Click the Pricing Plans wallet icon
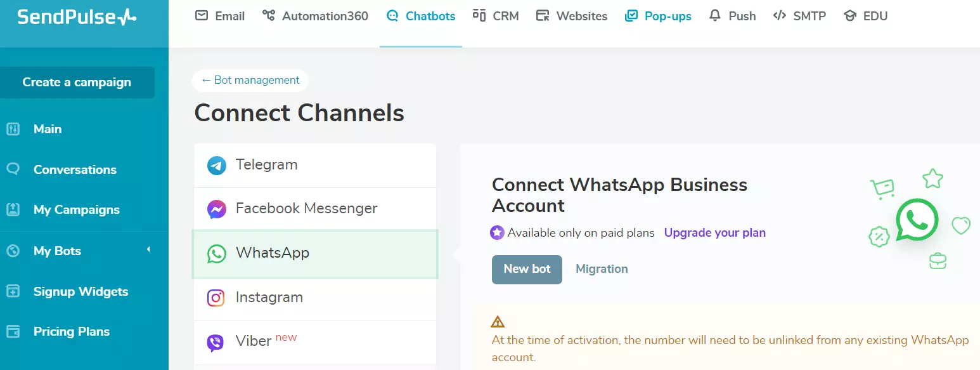The height and width of the screenshot is (370, 980). pos(13,331)
